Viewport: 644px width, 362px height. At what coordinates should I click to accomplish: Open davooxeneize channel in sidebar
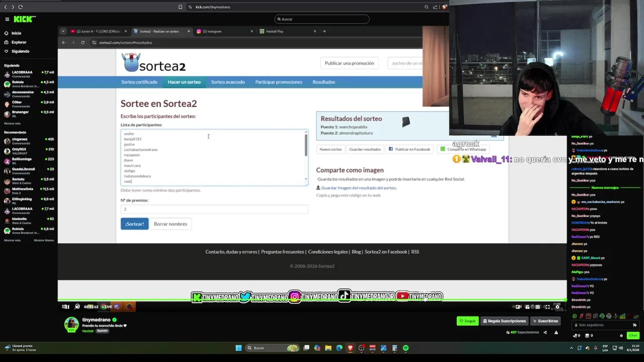point(29,94)
